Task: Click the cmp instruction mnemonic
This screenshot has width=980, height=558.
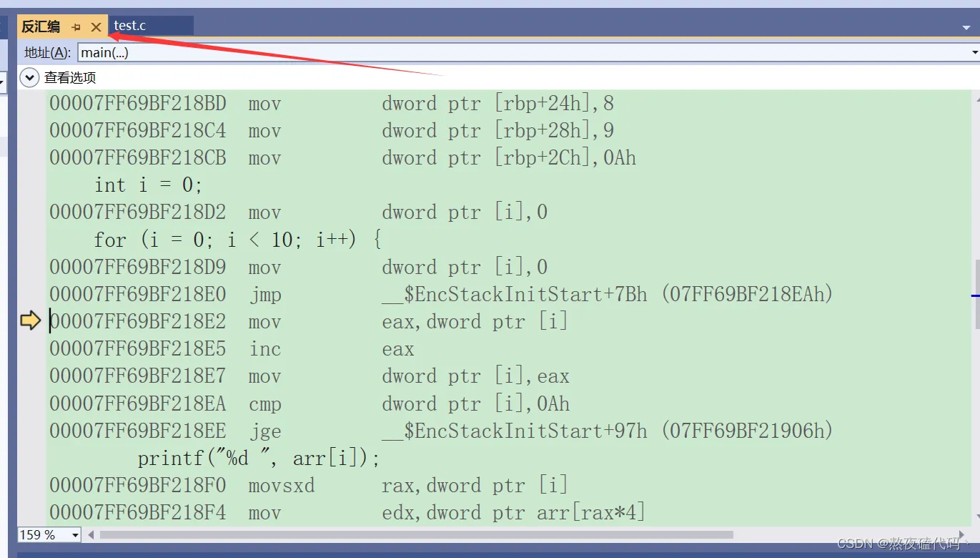Action: coord(265,404)
